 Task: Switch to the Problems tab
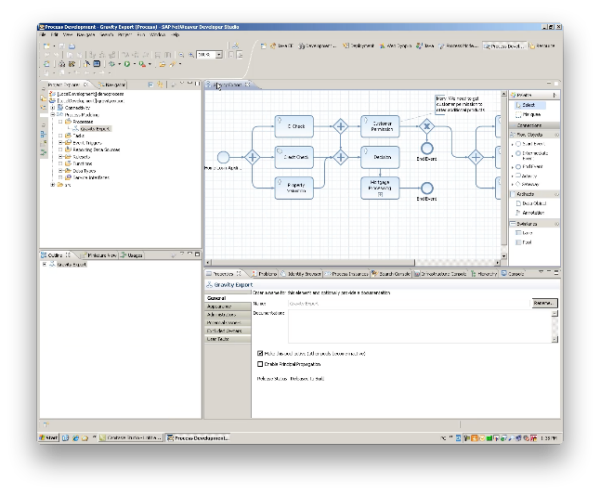[x=264, y=274]
